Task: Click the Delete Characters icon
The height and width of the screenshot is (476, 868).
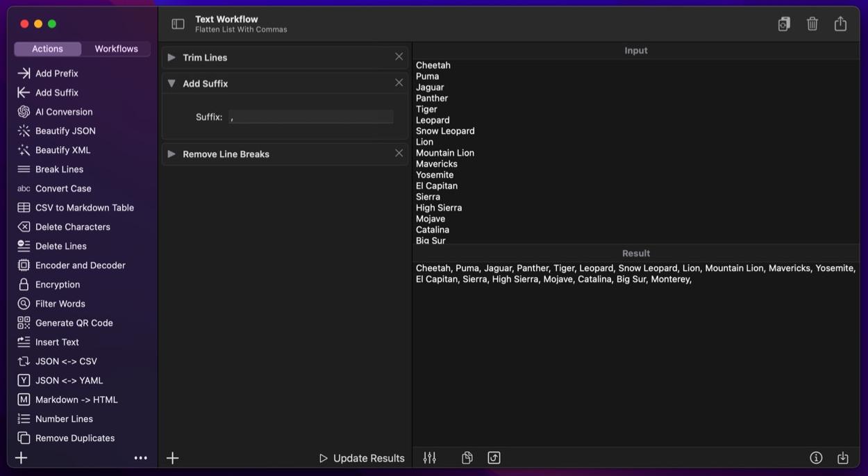Action: click(x=24, y=227)
